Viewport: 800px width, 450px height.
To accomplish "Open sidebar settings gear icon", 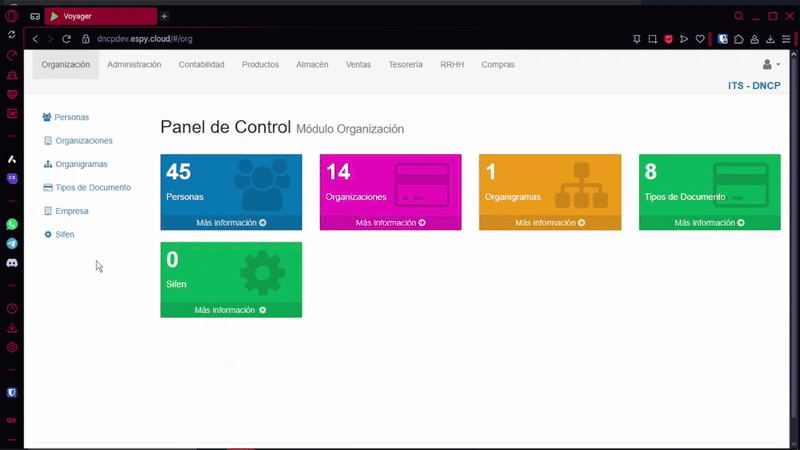I will click(x=12, y=347).
